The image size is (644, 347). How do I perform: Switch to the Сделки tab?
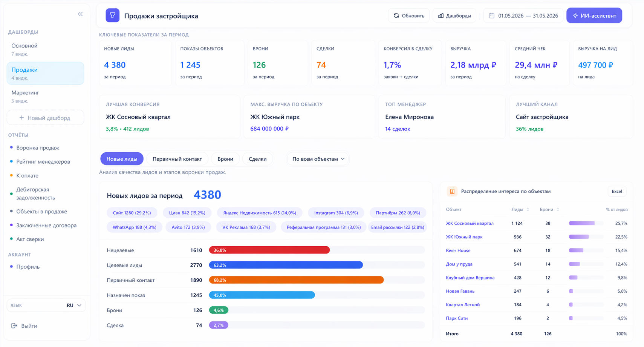[258, 159]
